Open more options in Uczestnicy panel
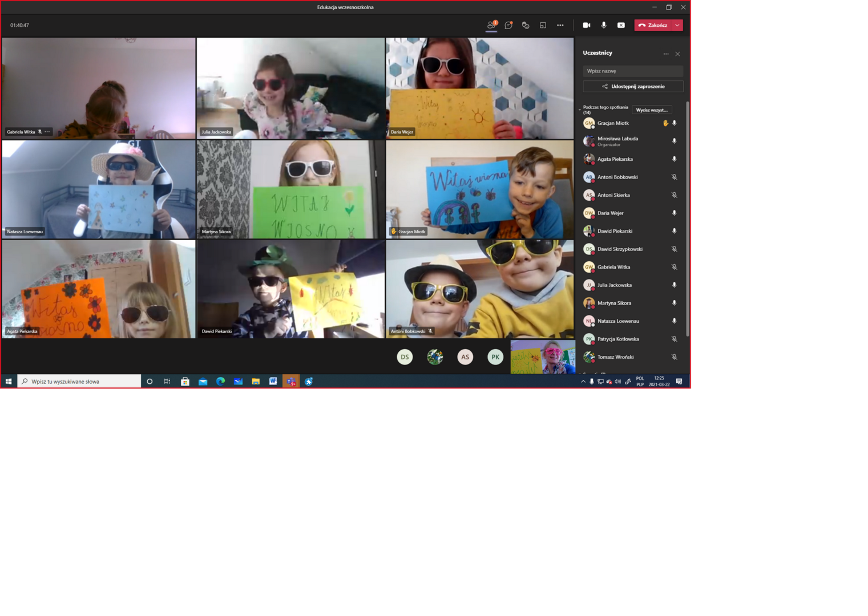The height and width of the screenshot is (616, 868). pos(666,54)
